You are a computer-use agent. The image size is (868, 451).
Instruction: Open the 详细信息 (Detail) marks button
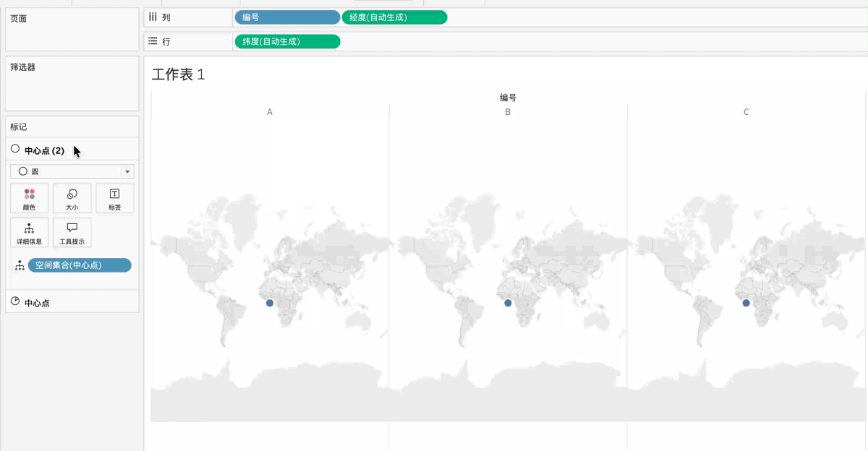coord(29,232)
